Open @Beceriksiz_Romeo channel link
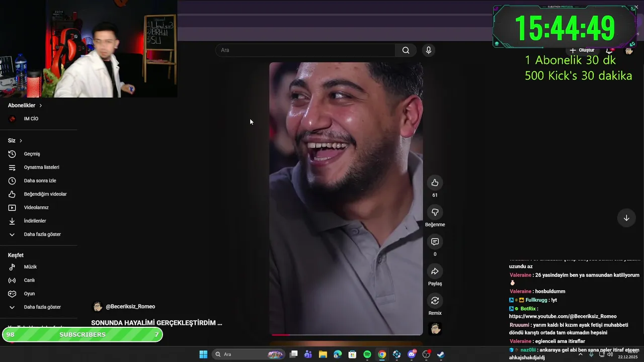Image resolution: width=644 pixels, height=362 pixels. click(130, 307)
